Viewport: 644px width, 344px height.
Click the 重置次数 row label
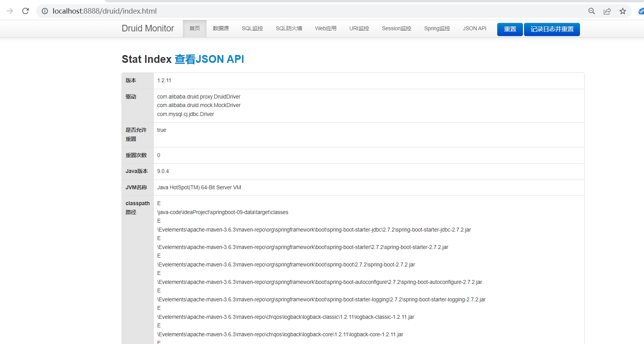[136, 155]
